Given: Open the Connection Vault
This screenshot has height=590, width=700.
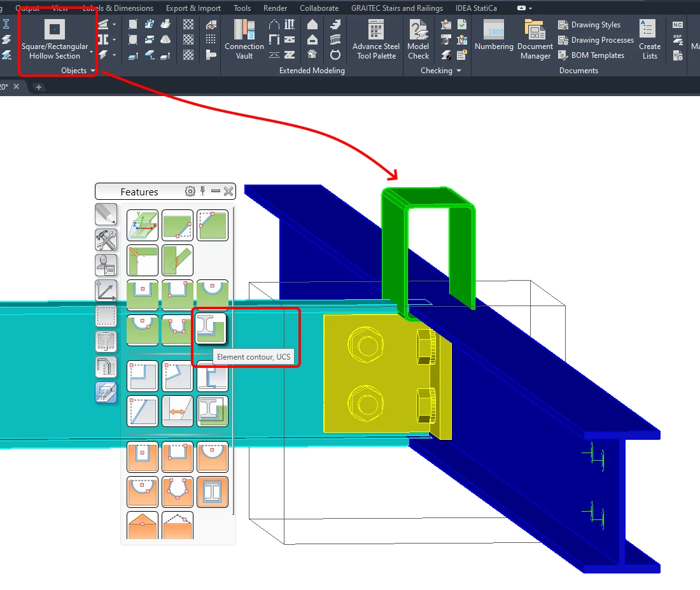Looking at the screenshot, I should coord(244,39).
